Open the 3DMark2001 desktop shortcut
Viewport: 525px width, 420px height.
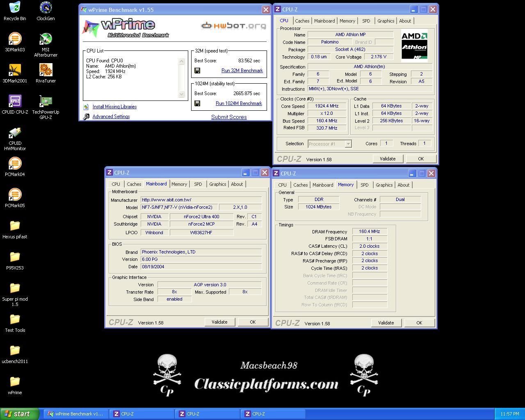point(15,73)
